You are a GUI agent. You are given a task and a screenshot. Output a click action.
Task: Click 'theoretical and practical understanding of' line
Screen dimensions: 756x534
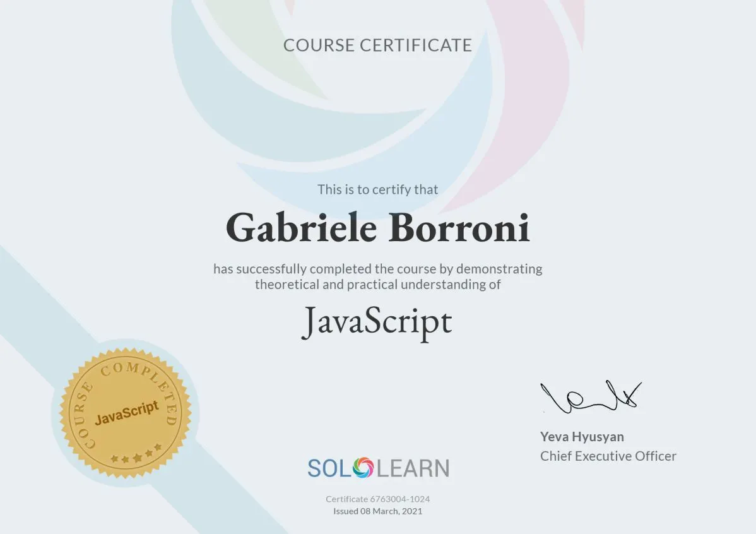(x=377, y=285)
